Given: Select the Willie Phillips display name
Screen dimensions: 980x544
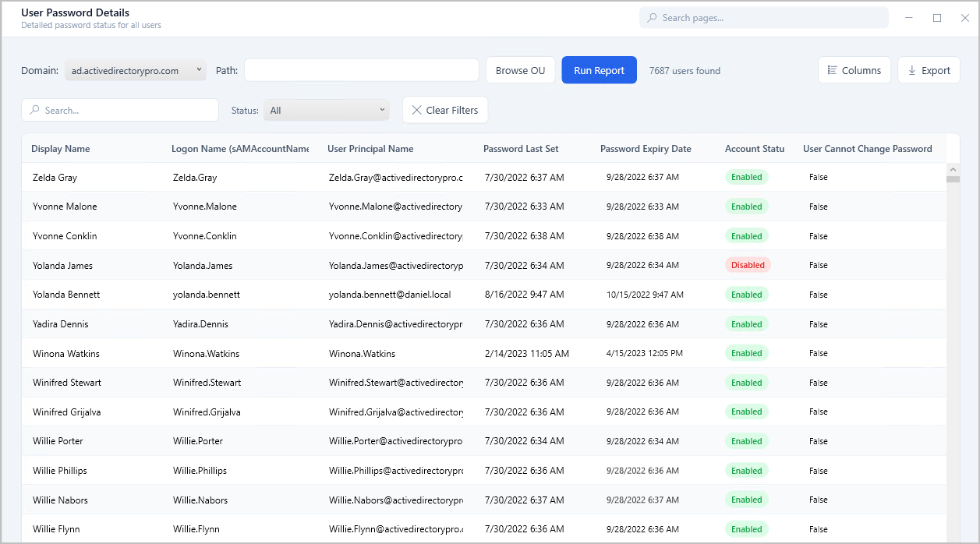Looking at the screenshot, I should (x=60, y=471).
